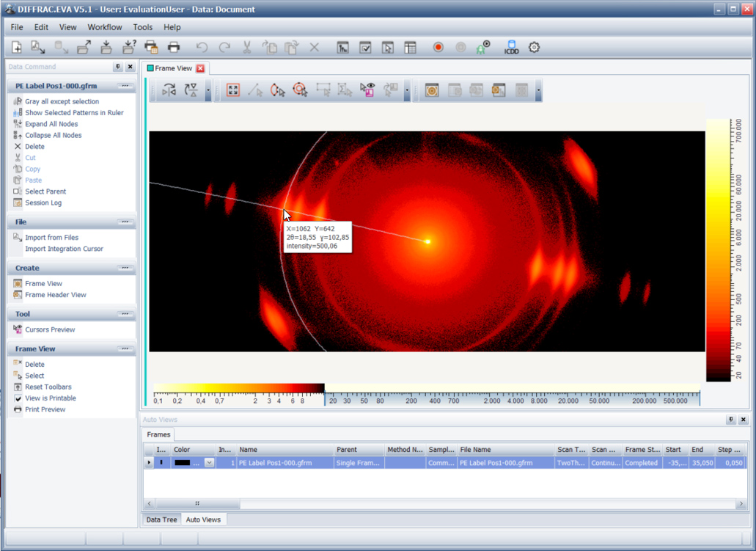Toggle the View is Printable checkbox
Viewport: 756px width, 551px height.
click(x=18, y=398)
